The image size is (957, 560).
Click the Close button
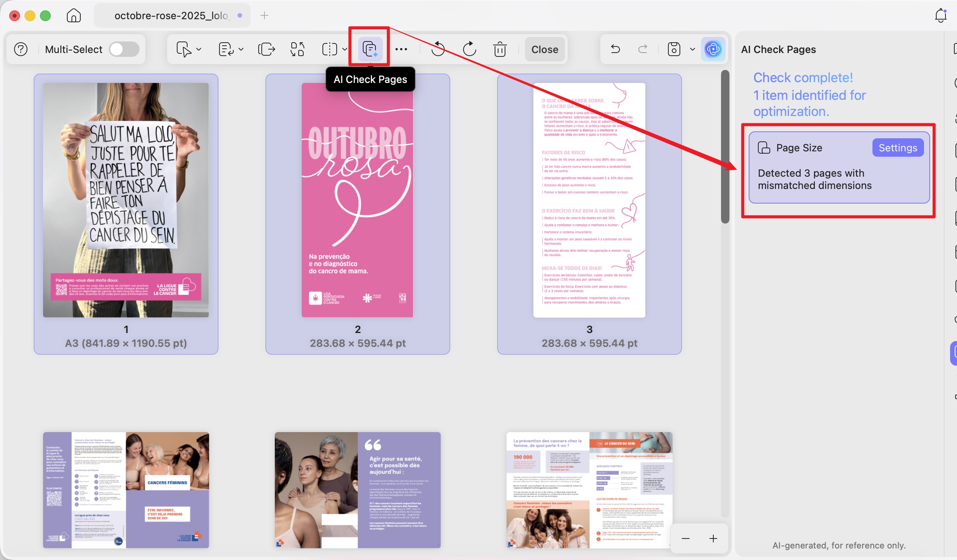(x=545, y=49)
